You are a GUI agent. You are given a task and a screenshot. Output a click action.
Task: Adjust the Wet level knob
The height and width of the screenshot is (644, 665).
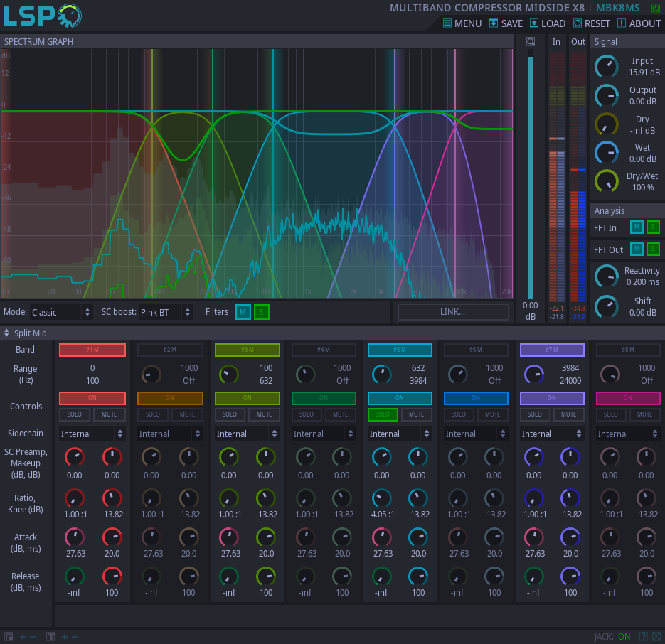(607, 153)
